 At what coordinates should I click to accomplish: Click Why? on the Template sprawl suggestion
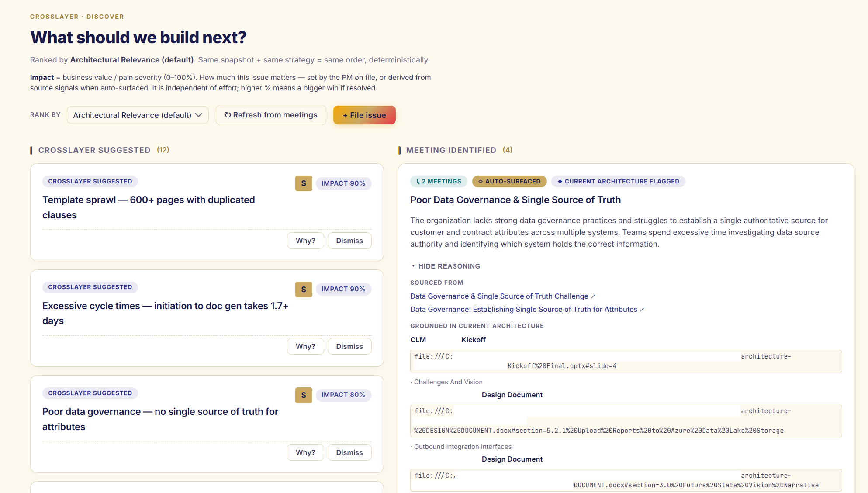305,241
